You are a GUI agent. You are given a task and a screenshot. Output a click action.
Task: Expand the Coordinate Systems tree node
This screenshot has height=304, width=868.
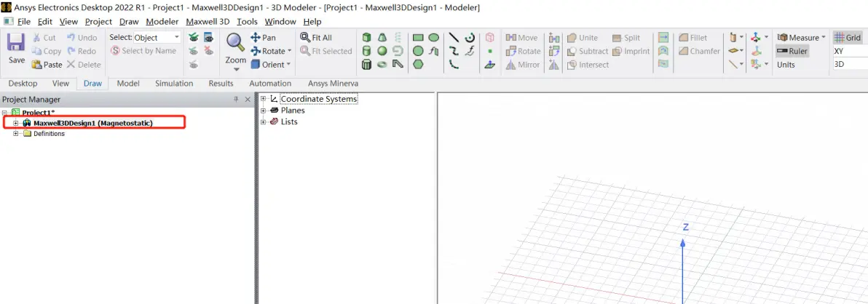click(264, 98)
